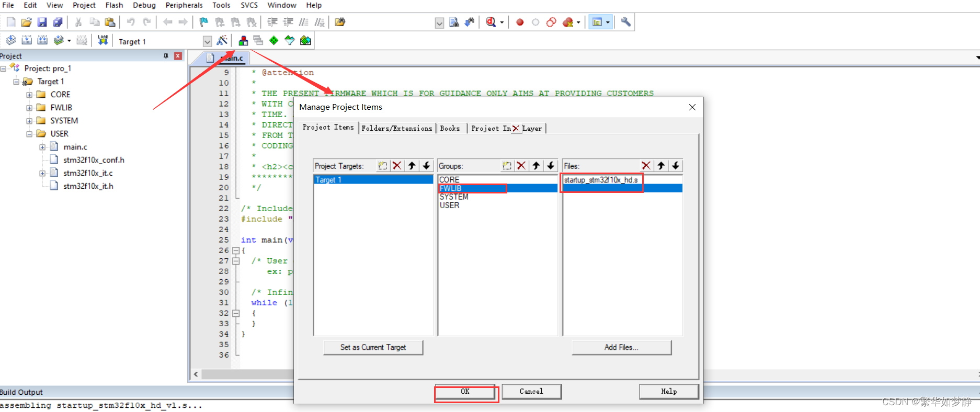Click the Pack Installer icon
Screen dimensions: 980x412
click(x=306, y=40)
